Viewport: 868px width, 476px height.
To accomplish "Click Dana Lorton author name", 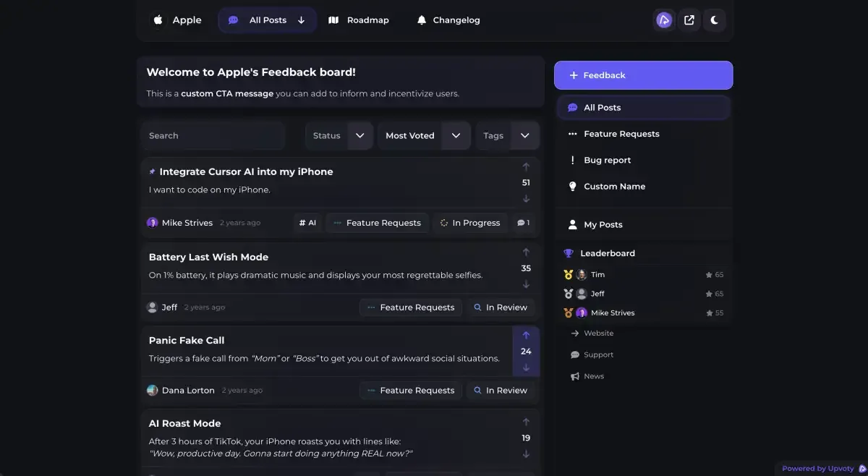I will click(x=188, y=390).
